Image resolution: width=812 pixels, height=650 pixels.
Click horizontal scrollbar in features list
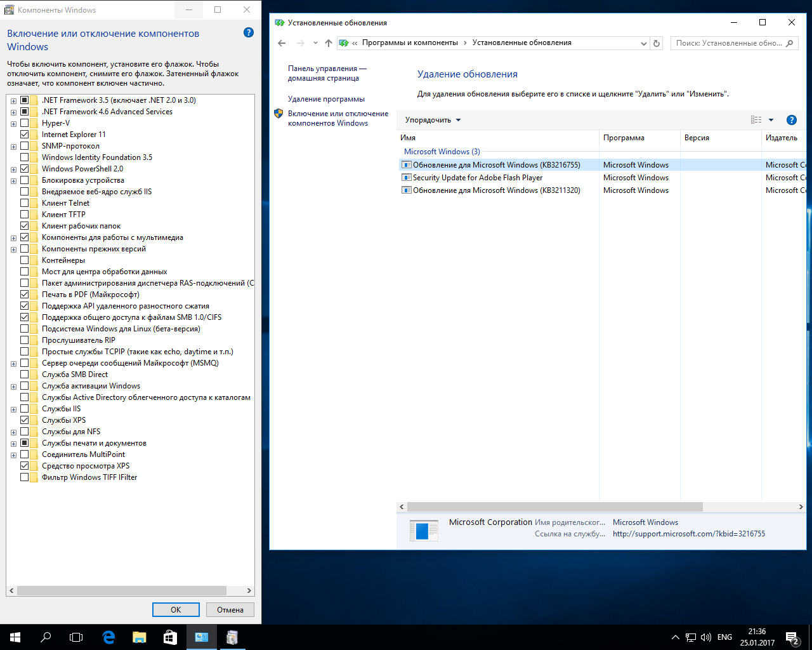122,590
